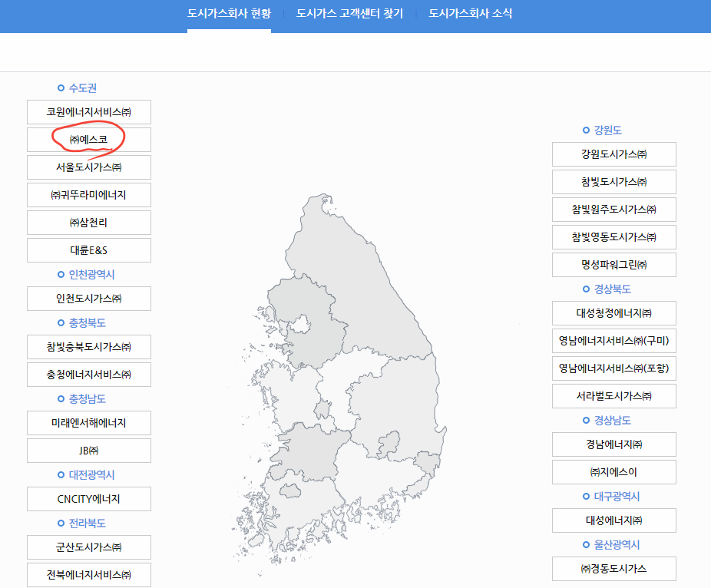The height and width of the screenshot is (588, 711).
Task: Click the 전북에너지서비스㈜ button
Action: point(88,574)
